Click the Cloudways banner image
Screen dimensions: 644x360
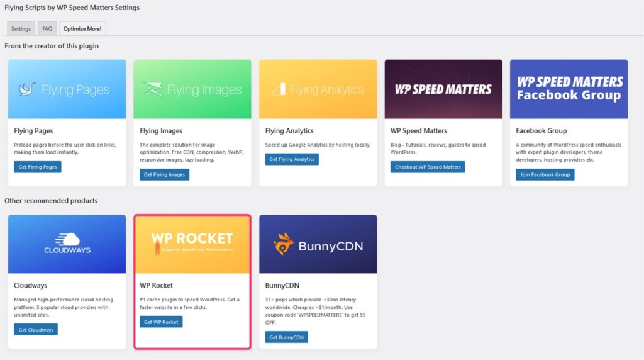click(x=67, y=244)
